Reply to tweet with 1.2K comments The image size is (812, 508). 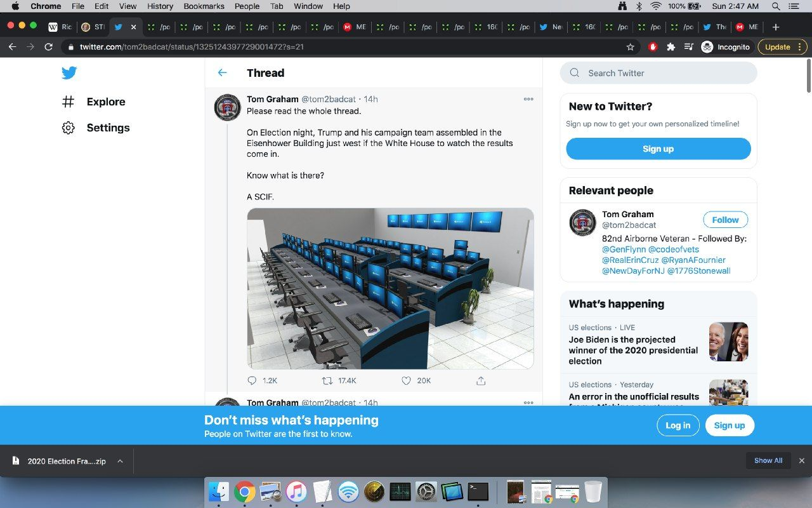click(x=252, y=380)
